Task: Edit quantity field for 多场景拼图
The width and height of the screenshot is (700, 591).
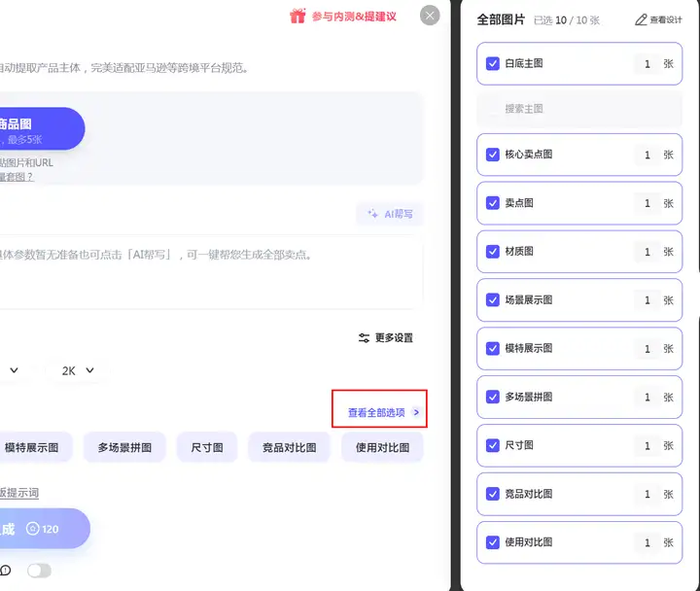Action: click(x=647, y=398)
